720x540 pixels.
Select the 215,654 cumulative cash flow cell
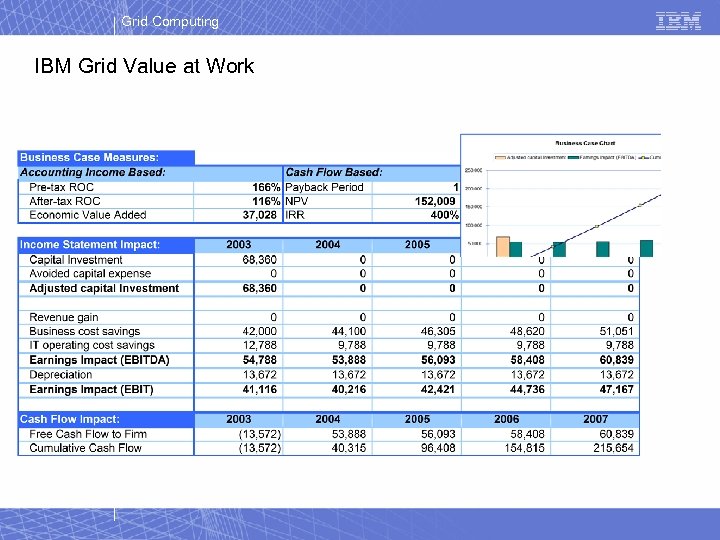pos(613,448)
